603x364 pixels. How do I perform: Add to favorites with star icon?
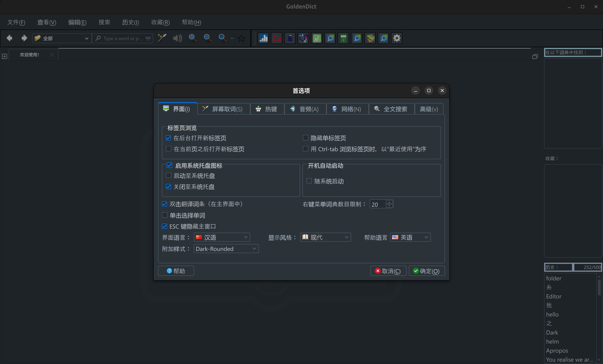[242, 38]
